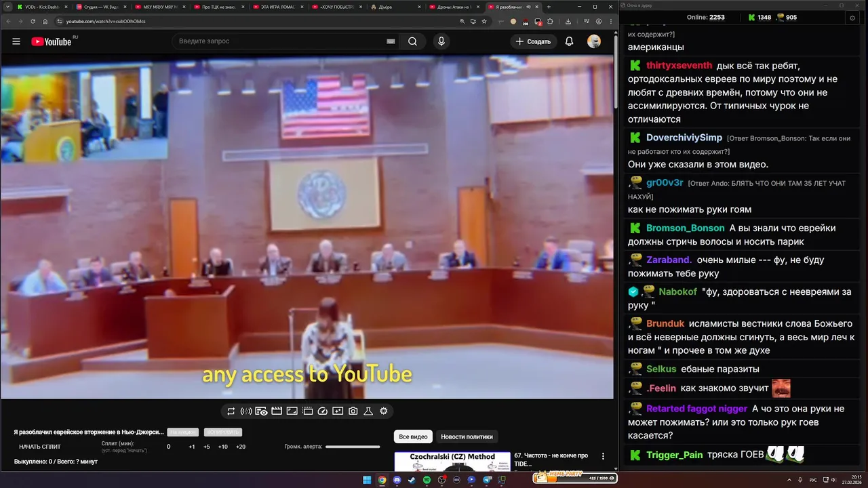Switch to ЭТА ИГРА ЛОМАЕТ tab
This screenshot has width=868, height=488.
(277, 7)
